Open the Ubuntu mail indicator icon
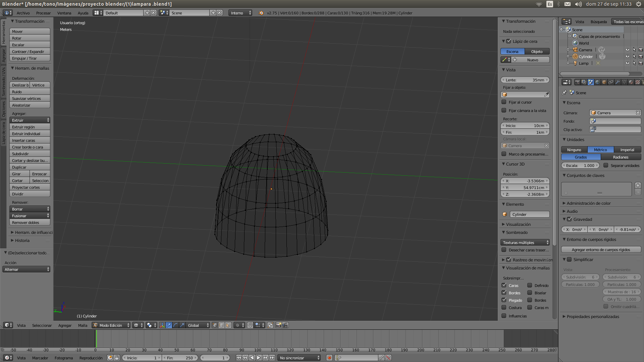 [x=567, y=4]
